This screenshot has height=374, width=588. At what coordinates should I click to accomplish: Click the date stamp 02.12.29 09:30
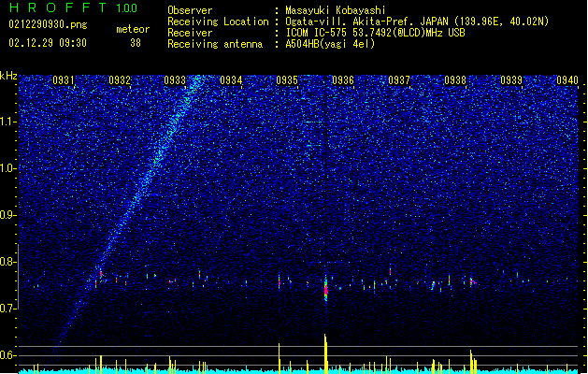(48, 43)
